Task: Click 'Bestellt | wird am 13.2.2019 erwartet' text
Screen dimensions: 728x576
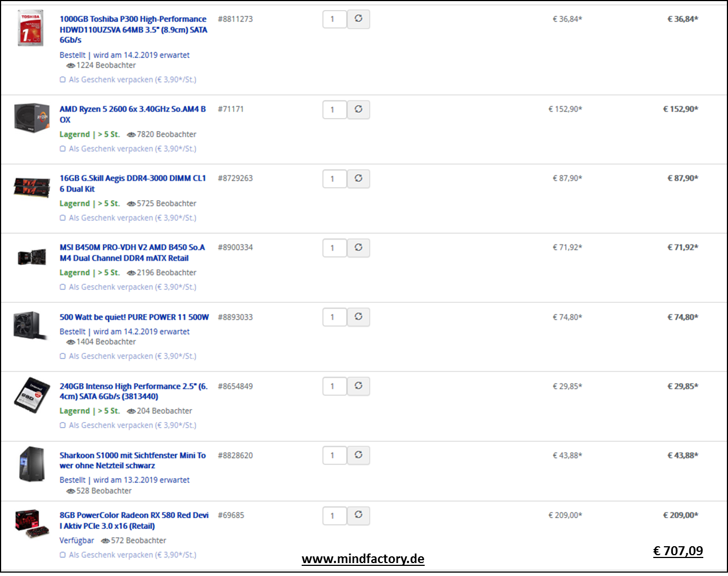Action: pos(125,480)
